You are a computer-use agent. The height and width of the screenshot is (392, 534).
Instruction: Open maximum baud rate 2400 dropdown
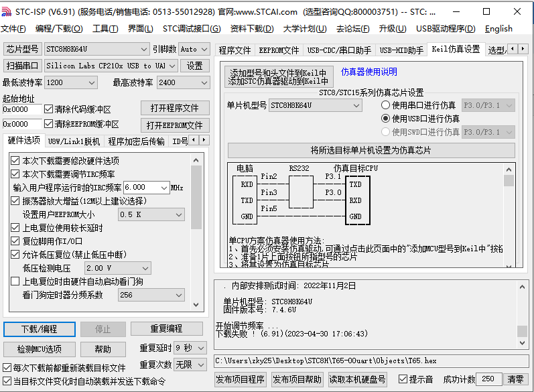183,82
